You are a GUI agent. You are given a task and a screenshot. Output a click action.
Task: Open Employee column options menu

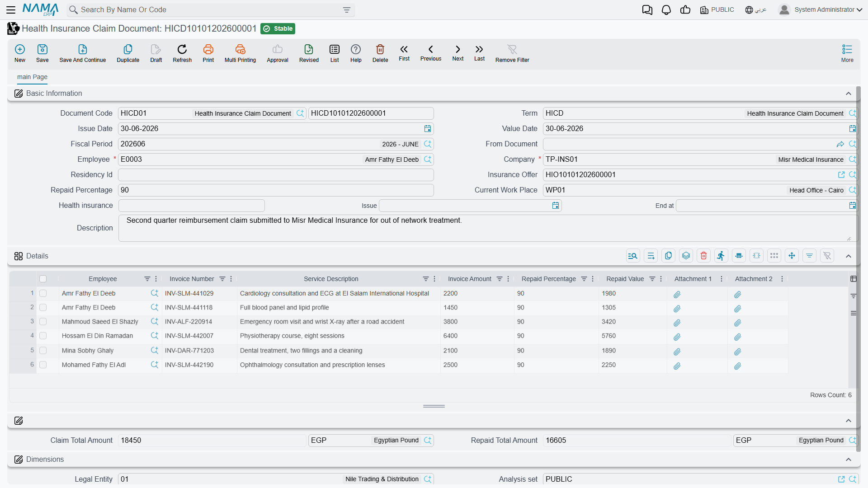pos(156,279)
